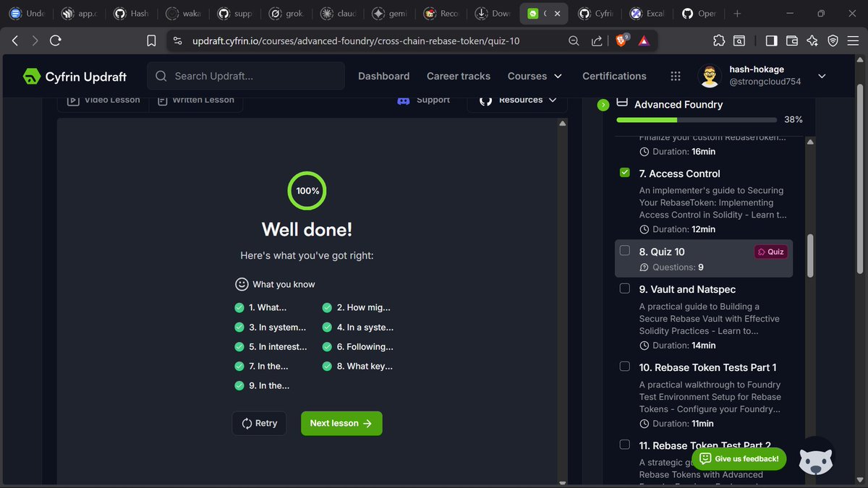Click the course list scrollbar thumb
868x488 pixels.
click(x=811, y=255)
